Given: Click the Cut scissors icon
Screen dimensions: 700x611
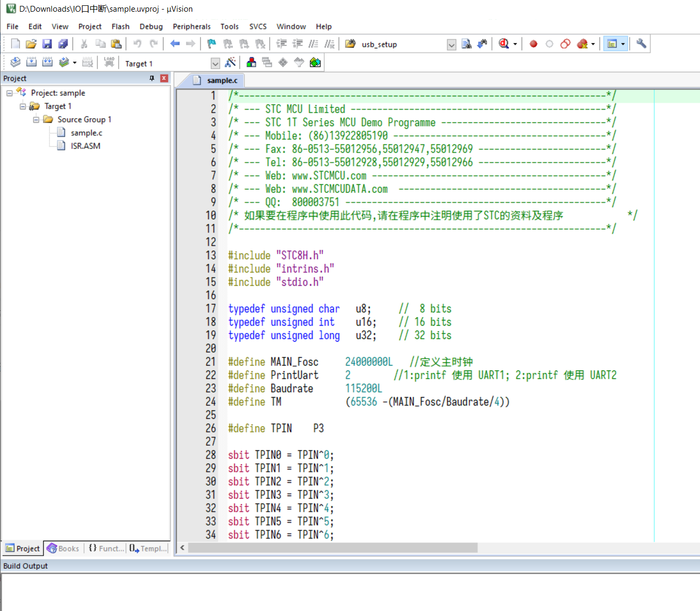Looking at the screenshot, I should coord(84,44).
